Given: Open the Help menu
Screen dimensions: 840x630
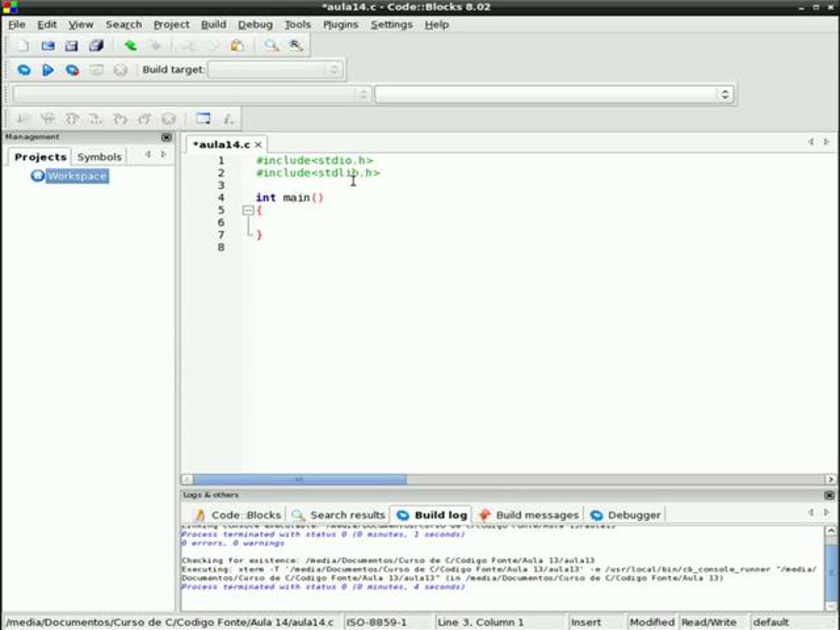Looking at the screenshot, I should click(x=437, y=25).
